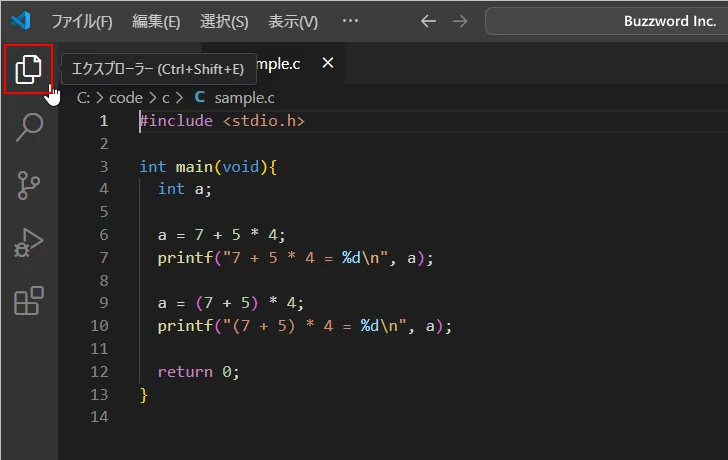728x460 pixels.
Task: Go forward with the right arrow
Action: point(460,21)
